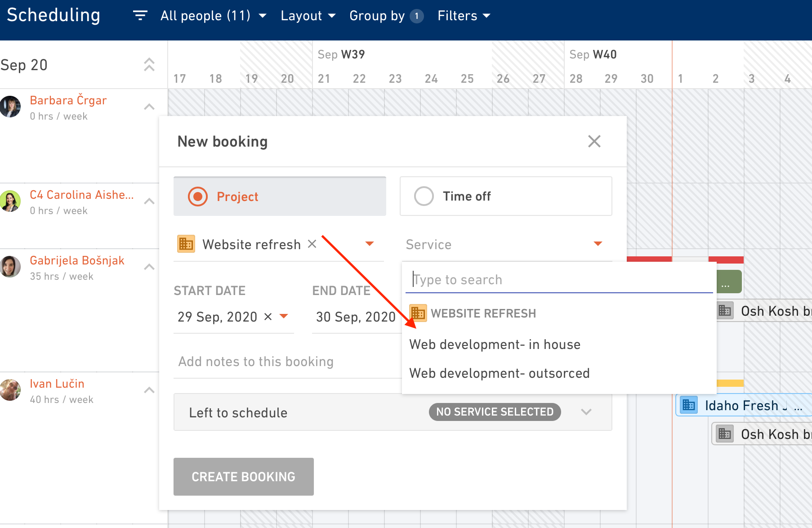Collapse Gabrijela Bošnjak's row
The height and width of the screenshot is (528, 812).
point(149,267)
